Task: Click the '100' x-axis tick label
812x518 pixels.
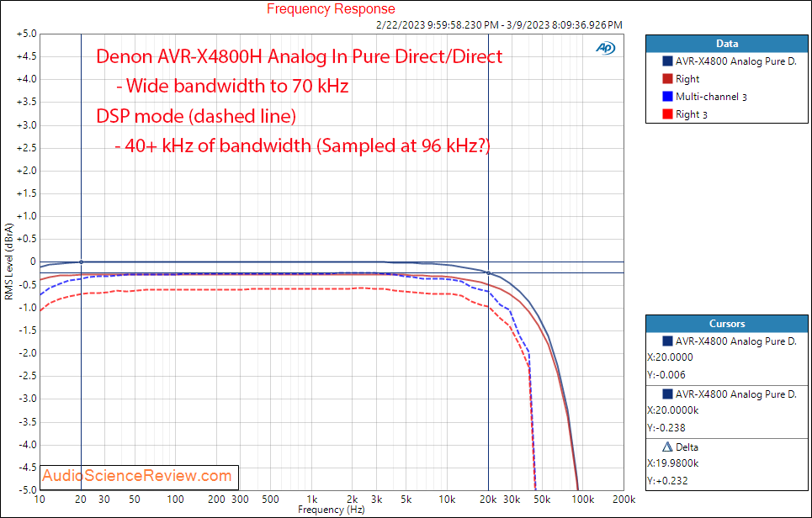Action: [x=175, y=499]
